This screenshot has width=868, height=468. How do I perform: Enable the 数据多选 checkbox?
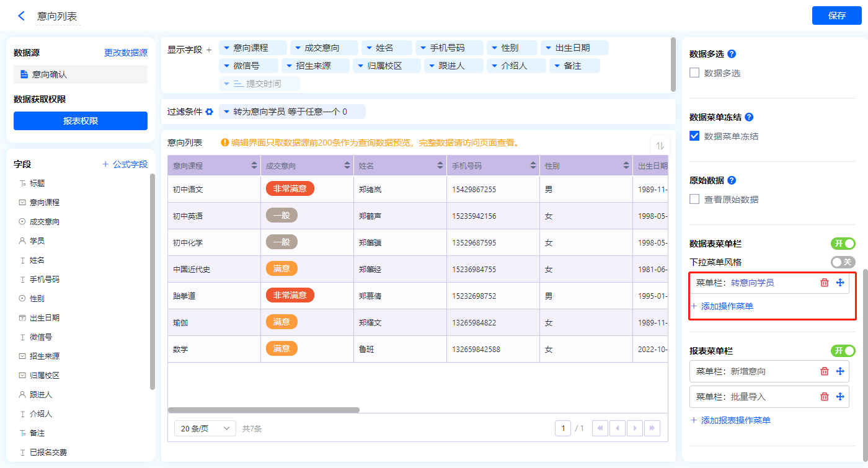pos(694,73)
